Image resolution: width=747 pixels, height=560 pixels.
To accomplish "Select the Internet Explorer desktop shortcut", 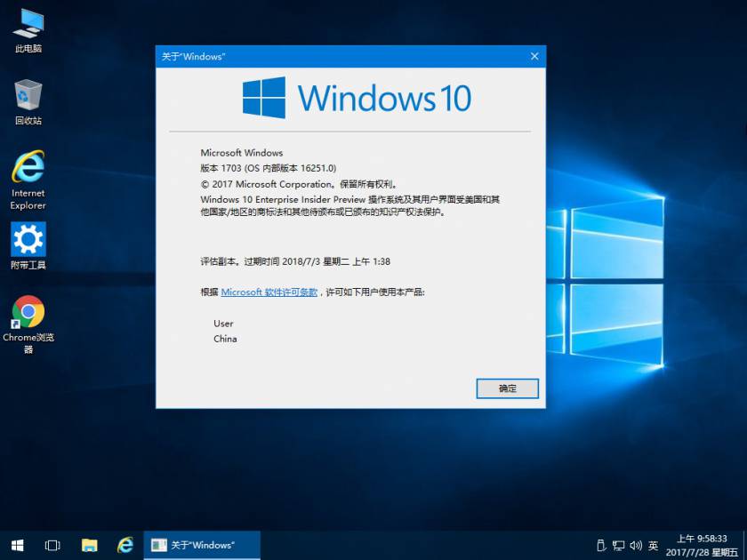I will (x=28, y=180).
